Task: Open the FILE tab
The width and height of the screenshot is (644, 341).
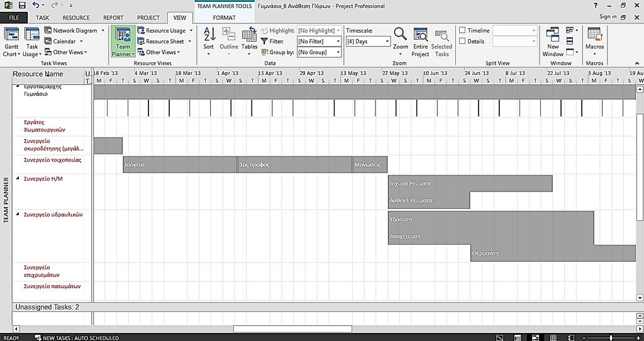Action: click(x=14, y=18)
